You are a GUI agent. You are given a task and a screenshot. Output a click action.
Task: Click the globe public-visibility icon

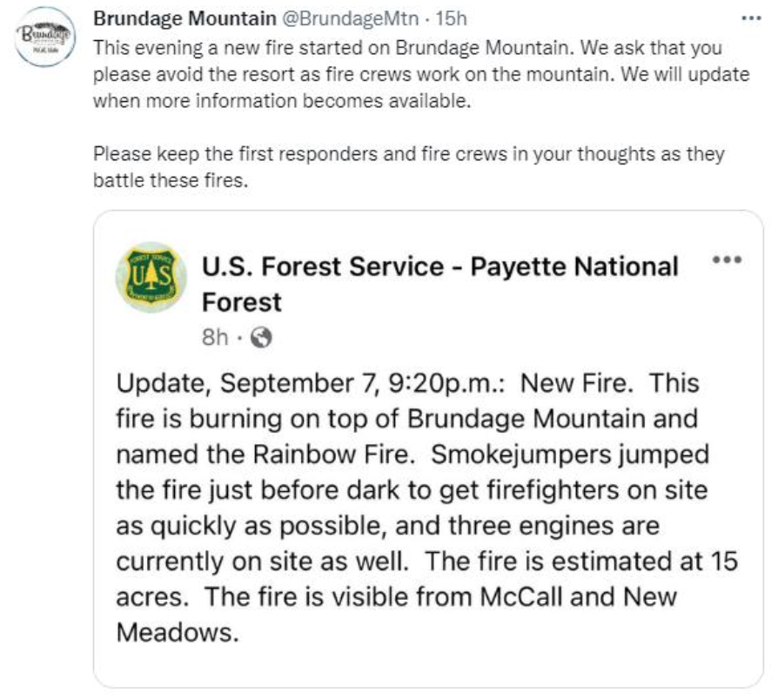pos(261,338)
